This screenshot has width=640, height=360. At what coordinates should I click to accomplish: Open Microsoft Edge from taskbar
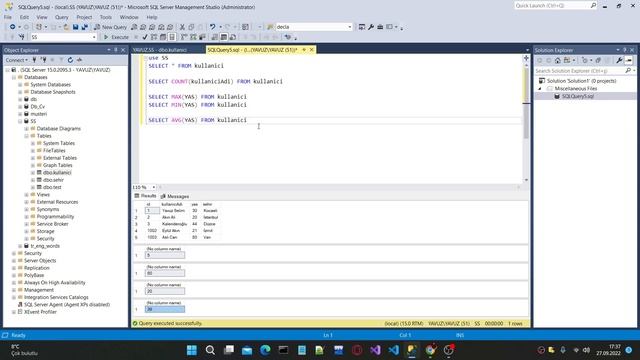[265, 350]
